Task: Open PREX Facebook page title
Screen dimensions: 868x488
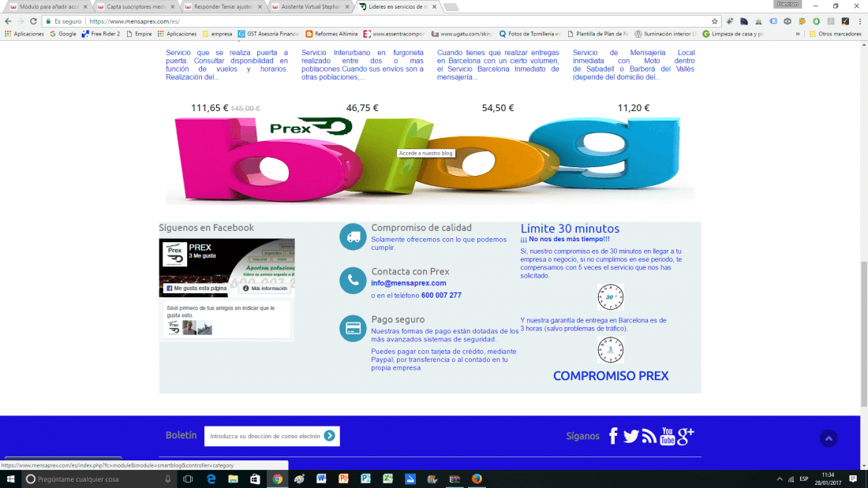Action: [x=200, y=248]
